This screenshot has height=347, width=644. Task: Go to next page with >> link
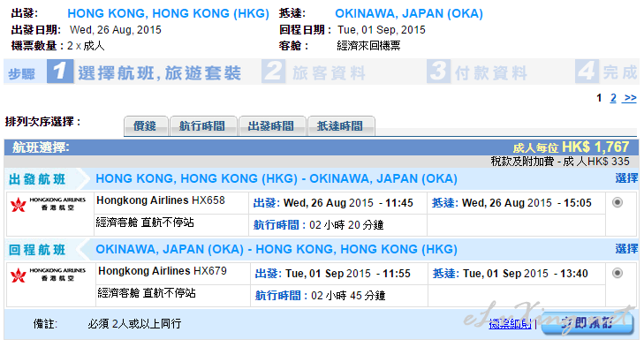630,98
